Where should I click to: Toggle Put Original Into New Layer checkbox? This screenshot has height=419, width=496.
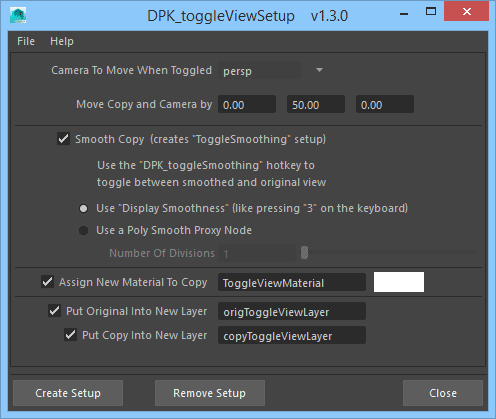coord(54,311)
